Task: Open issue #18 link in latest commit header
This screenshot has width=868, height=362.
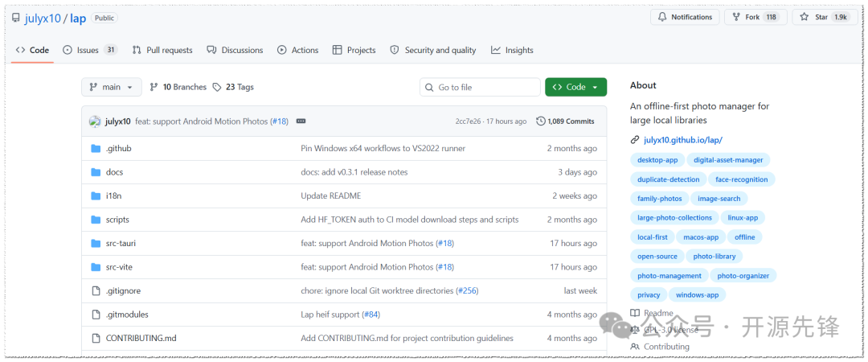Action: coord(280,121)
